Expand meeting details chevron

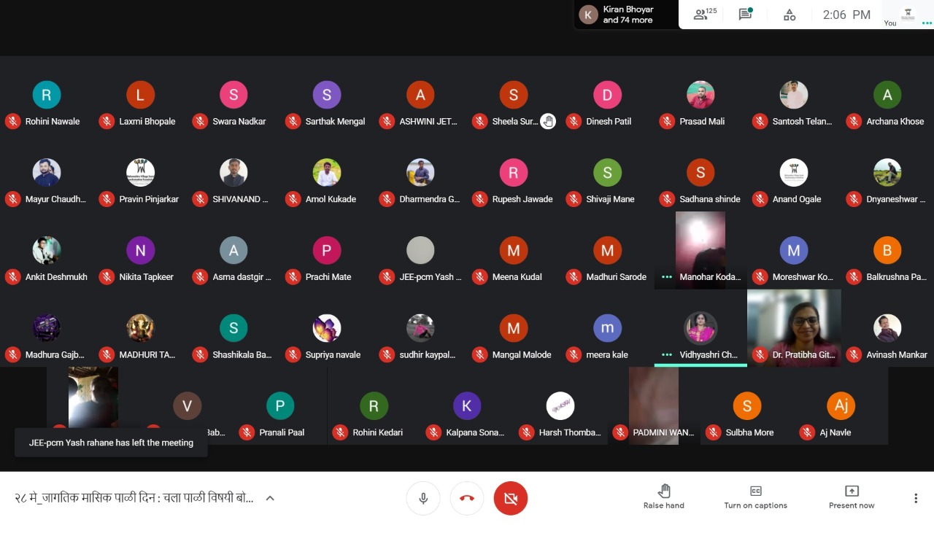[x=270, y=499]
